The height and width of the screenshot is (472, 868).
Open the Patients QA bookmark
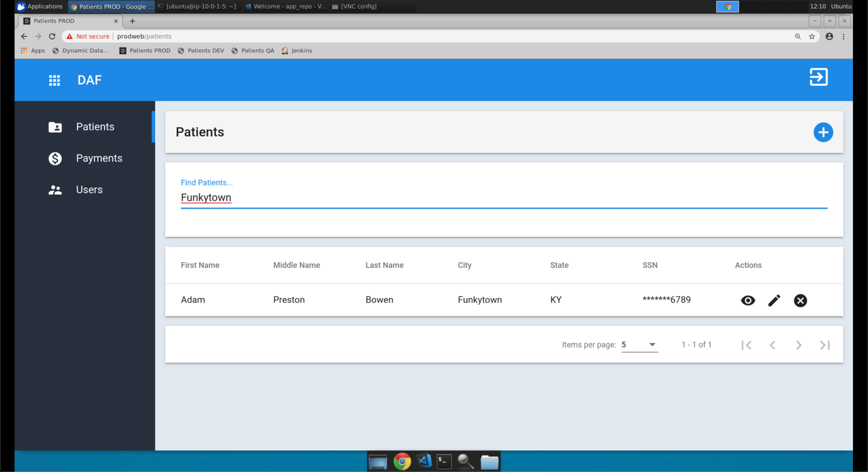point(253,51)
